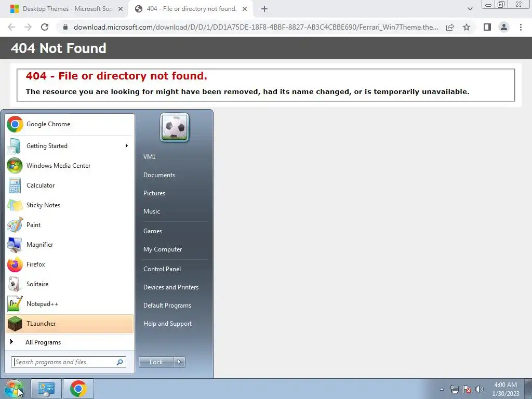Open a new Chrome tab
Screen dimensions: 532x399
pos(264,9)
